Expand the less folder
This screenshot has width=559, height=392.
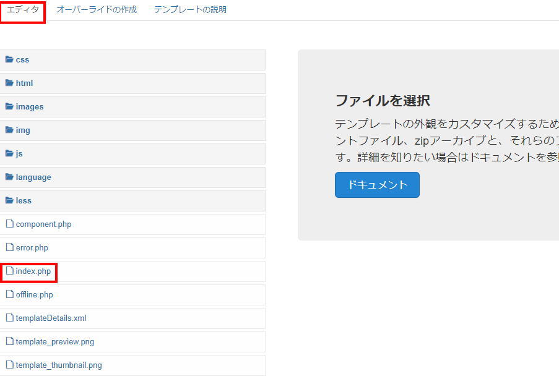pyautogui.click(x=24, y=201)
